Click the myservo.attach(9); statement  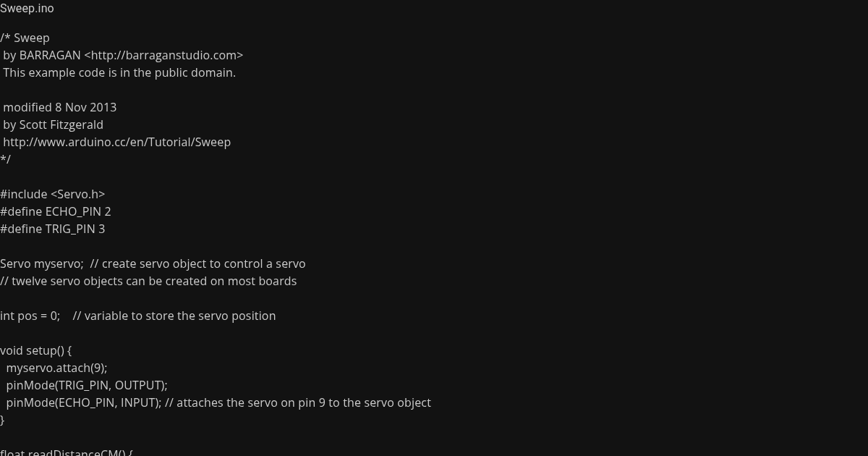pyautogui.click(x=56, y=368)
